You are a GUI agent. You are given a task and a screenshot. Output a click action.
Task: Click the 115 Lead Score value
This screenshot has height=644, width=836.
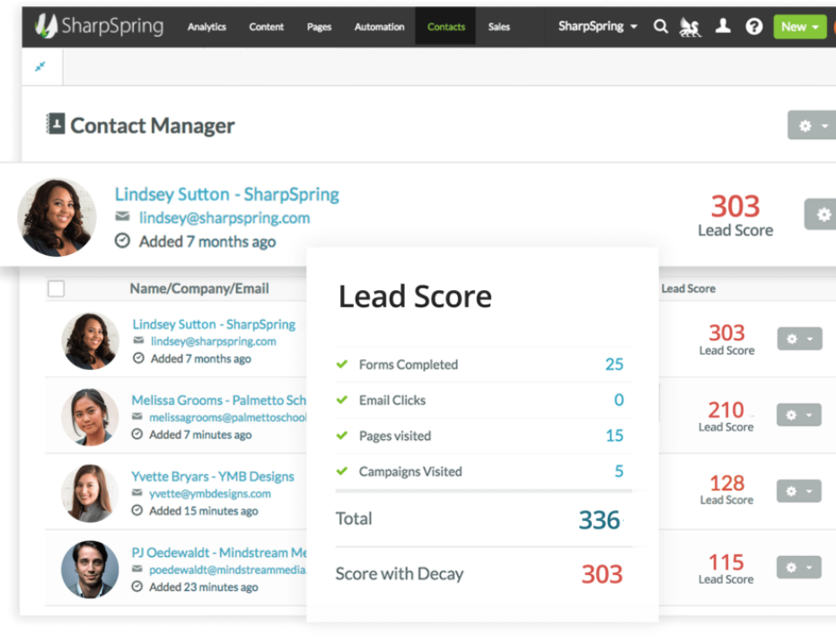point(726,562)
